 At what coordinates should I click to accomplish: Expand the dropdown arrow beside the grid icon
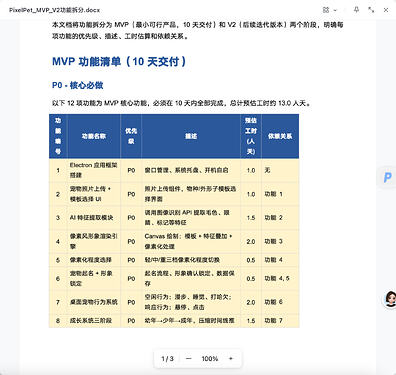click(335, 10)
